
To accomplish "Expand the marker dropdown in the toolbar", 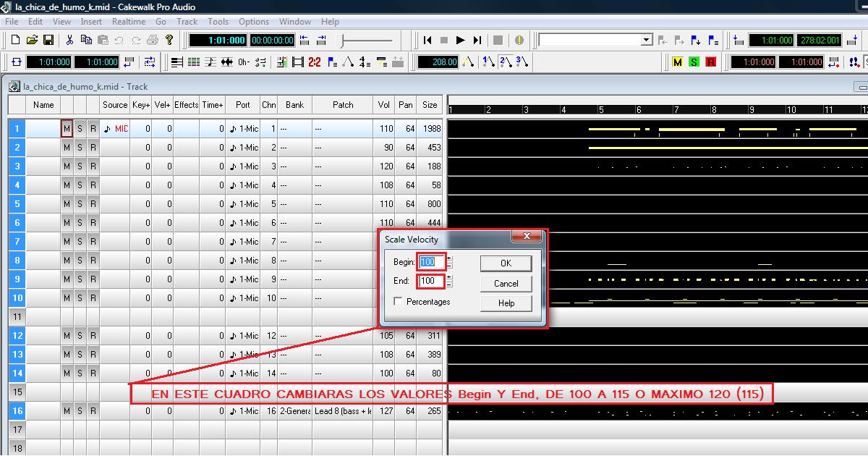I will [x=646, y=41].
